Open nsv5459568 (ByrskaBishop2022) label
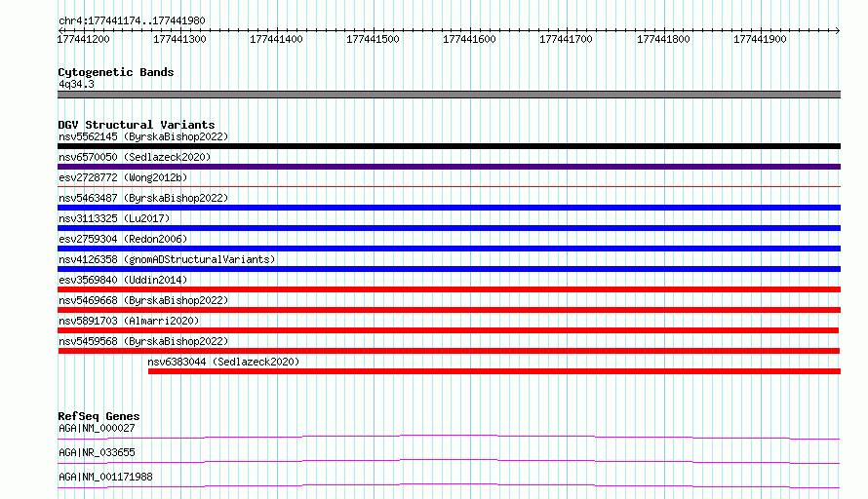The width and height of the screenshot is (868, 499). [143, 341]
